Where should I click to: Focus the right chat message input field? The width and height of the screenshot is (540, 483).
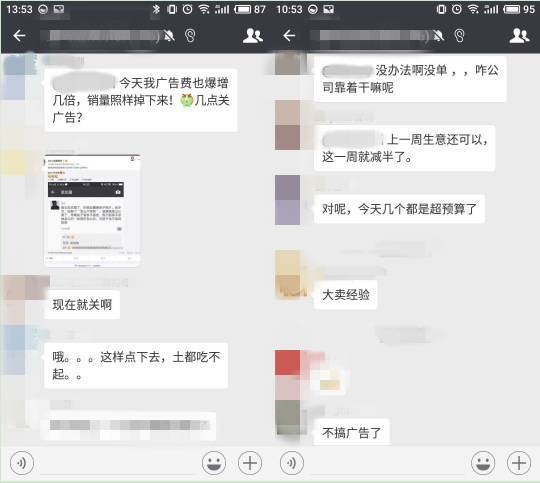pos(387,463)
